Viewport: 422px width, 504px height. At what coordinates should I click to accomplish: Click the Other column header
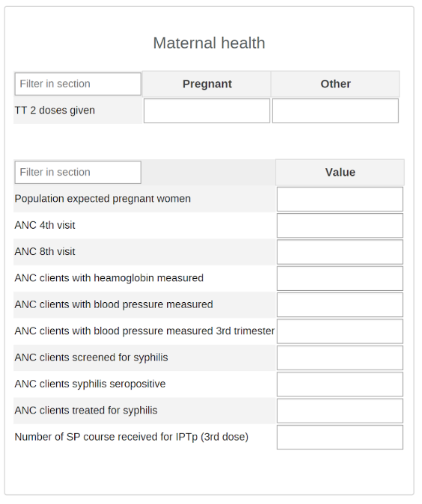coord(335,84)
